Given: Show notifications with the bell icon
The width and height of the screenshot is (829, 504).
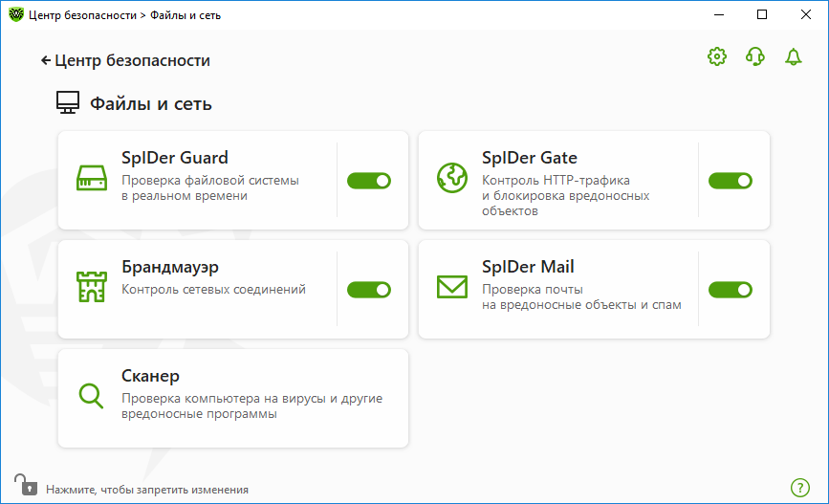Looking at the screenshot, I should (x=793, y=56).
